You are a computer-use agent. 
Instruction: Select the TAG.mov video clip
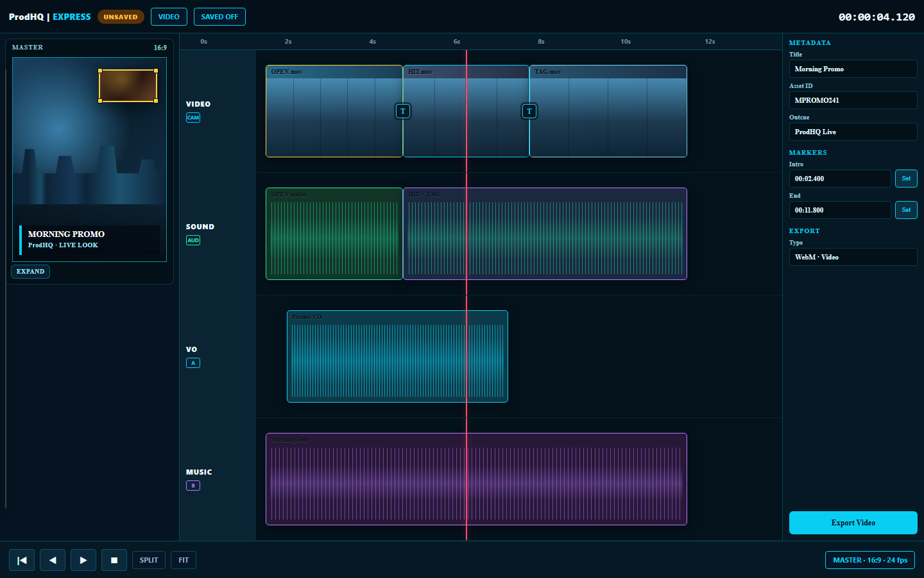[x=608, y=111]
